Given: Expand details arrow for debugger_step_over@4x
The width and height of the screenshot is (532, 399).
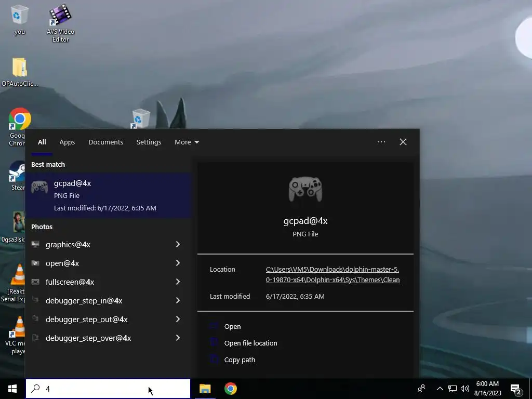Looking at the screenshot, I should tap(178, 338).
